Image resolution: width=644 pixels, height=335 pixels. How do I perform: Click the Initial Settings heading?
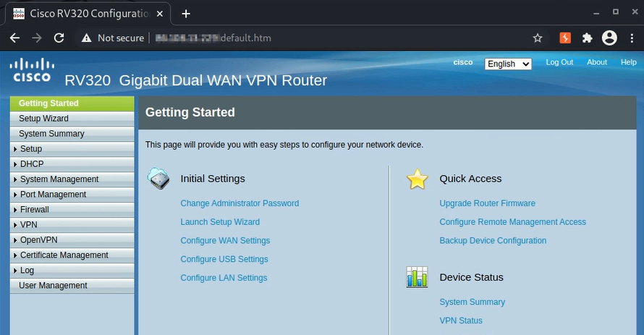213,179
